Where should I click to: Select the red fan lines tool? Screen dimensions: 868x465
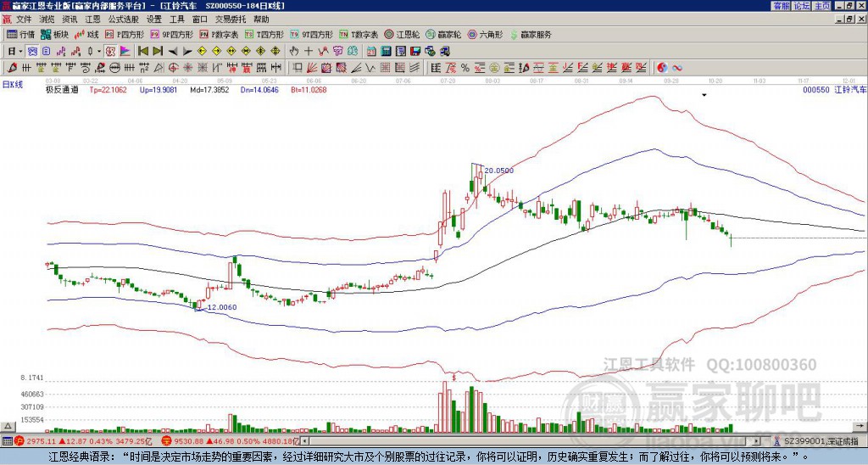[x=312, y=68]
